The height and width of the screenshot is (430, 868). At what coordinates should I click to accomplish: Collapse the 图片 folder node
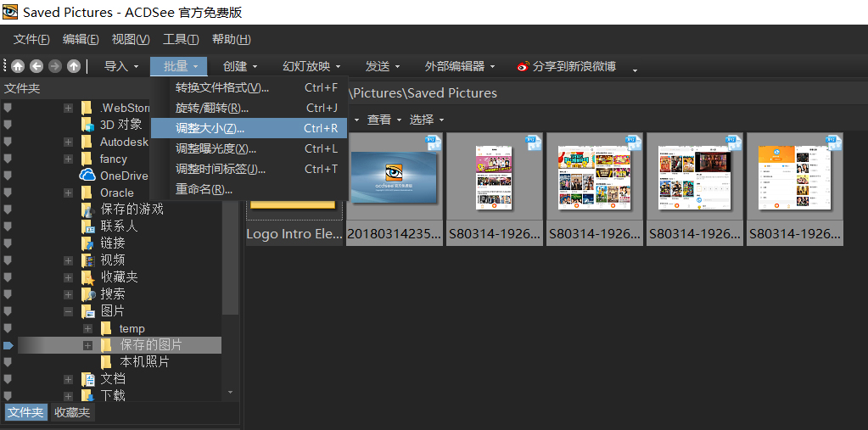click(68, 311)
